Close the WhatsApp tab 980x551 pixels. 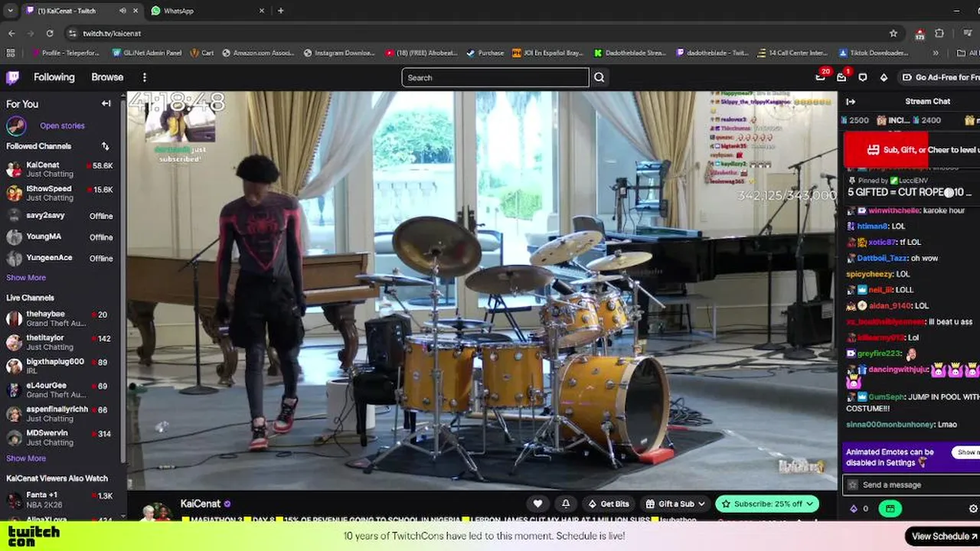tap(262, 11)
